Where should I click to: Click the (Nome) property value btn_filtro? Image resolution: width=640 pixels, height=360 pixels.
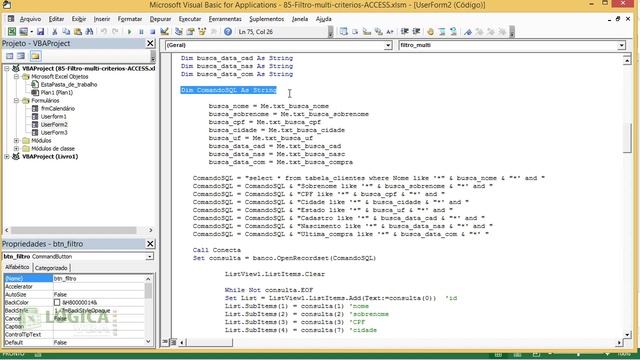(98, 278)
